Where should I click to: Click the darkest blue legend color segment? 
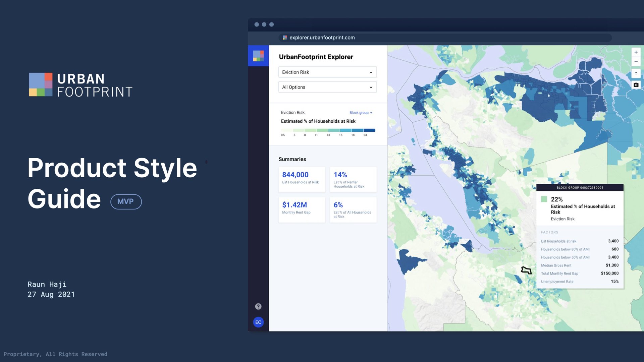tap(369, 130)
